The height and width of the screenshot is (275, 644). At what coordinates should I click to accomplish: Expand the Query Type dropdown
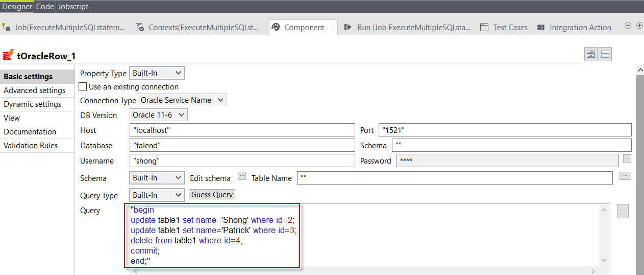click(x=157, y=195)
